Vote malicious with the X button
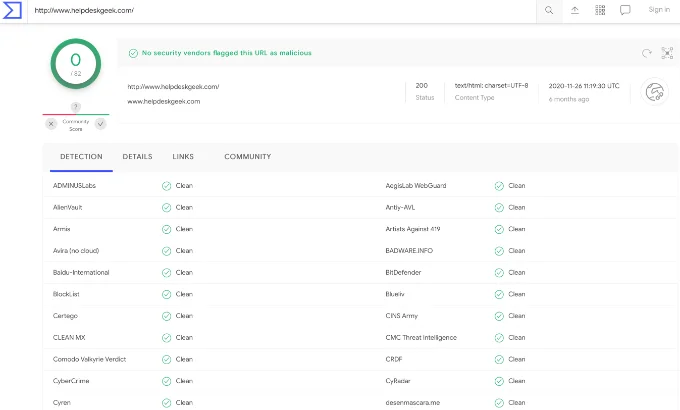The height and width of the screenshot is (410, 680). [51, 124]
